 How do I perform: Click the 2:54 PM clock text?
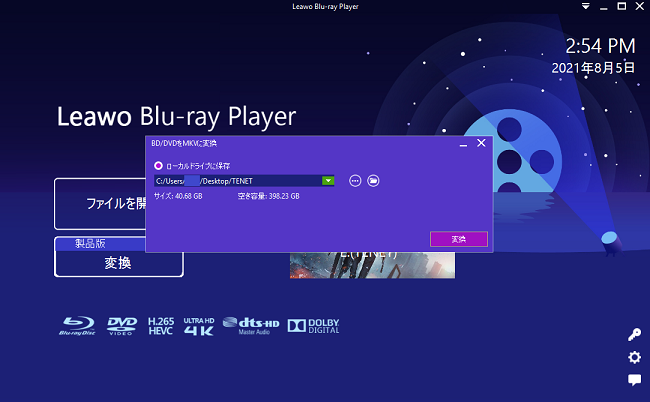(600, 46)
